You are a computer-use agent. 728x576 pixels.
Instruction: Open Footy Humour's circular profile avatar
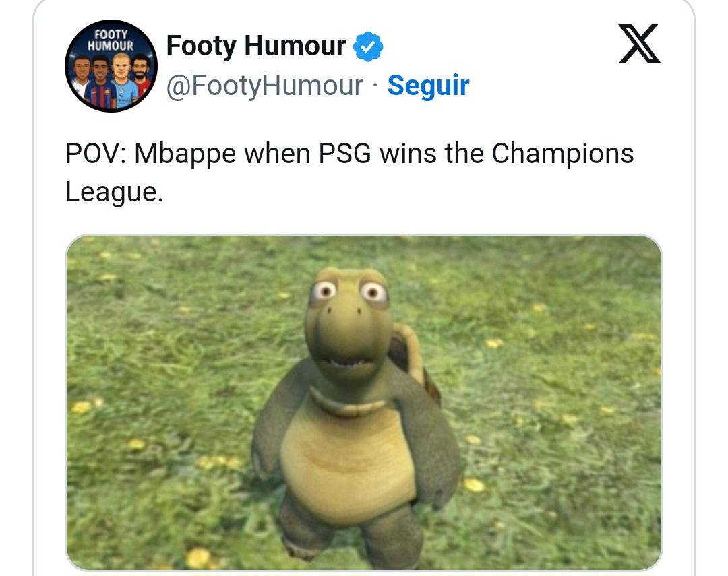click(x=111, y=66)
